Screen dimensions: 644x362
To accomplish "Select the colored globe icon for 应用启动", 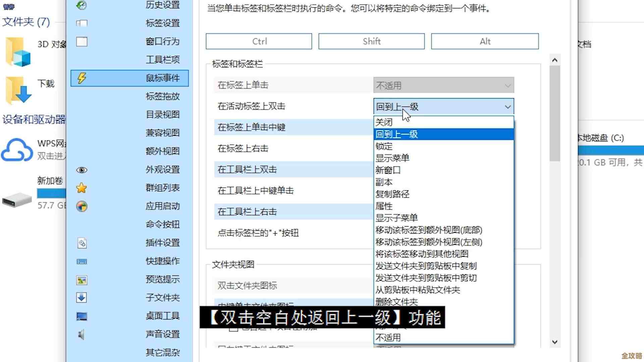I will 81,206.
